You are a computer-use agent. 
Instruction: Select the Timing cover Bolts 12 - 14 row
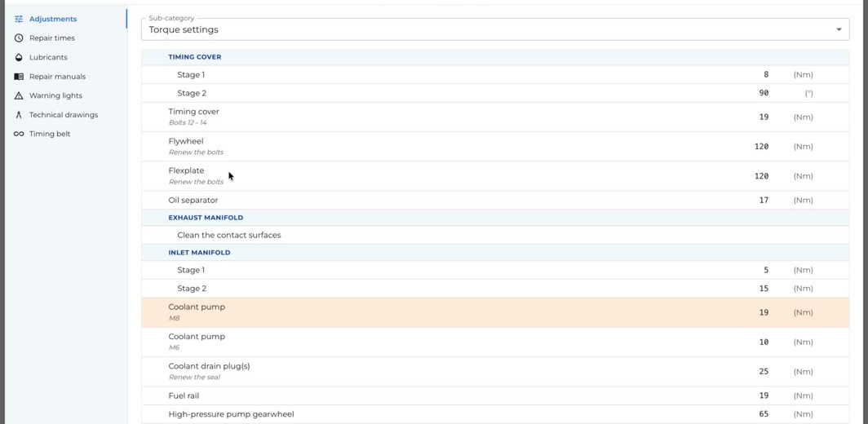click(x=495, y=117)
